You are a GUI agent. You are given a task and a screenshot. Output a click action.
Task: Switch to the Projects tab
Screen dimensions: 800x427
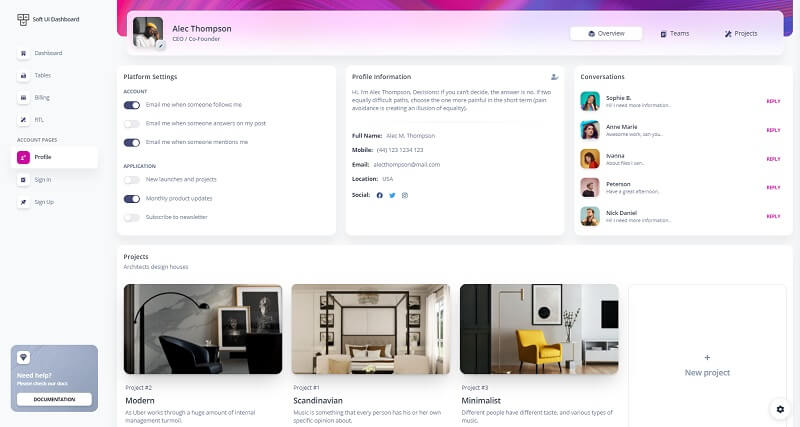point(741,34)
